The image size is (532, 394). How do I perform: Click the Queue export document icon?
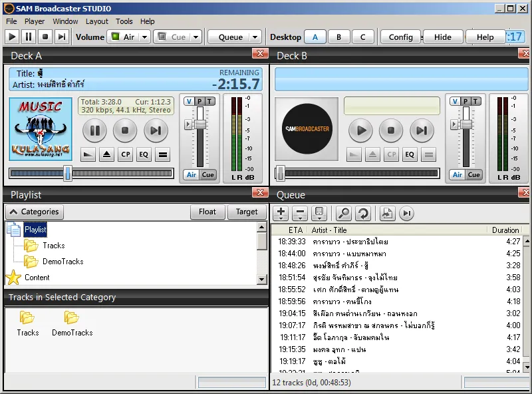pyautogui.click(x=387, y=213)
